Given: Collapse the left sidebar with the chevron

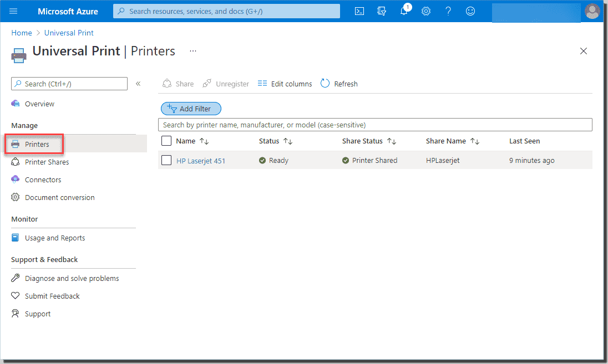Looking at the screenshot, I should click(138, 83).
